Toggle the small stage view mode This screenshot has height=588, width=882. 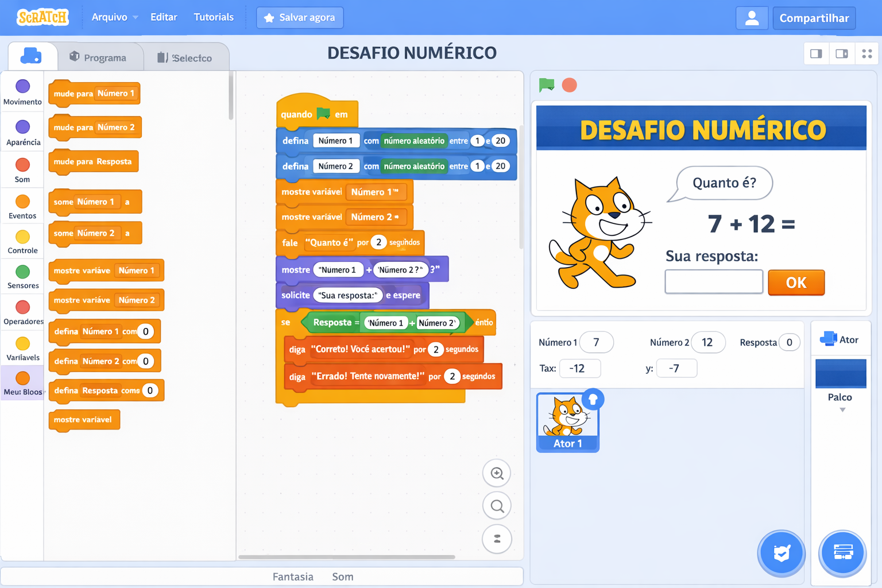(x=816, y=53)
